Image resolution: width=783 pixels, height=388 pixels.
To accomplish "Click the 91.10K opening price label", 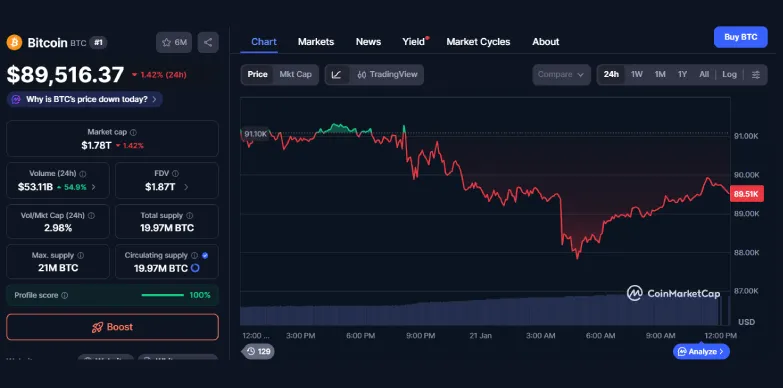I will [256, 134].
